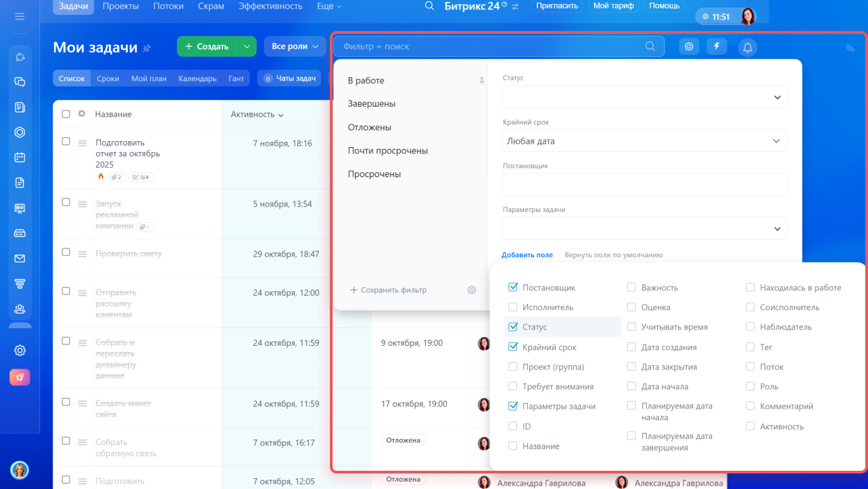Click the Создать button
The width and height of the screenshot is (868, 489).
click(x=206, y=47)
